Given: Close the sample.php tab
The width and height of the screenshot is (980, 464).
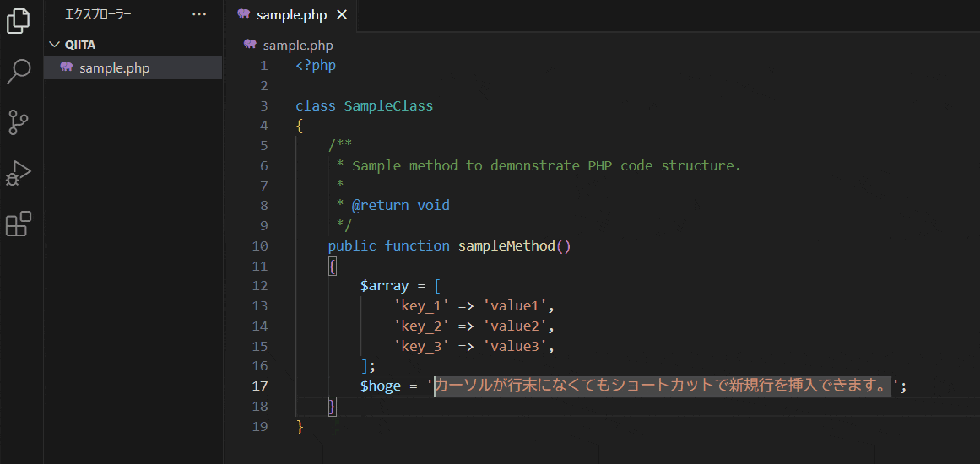Looking at the screenshot, I should 341,16.
